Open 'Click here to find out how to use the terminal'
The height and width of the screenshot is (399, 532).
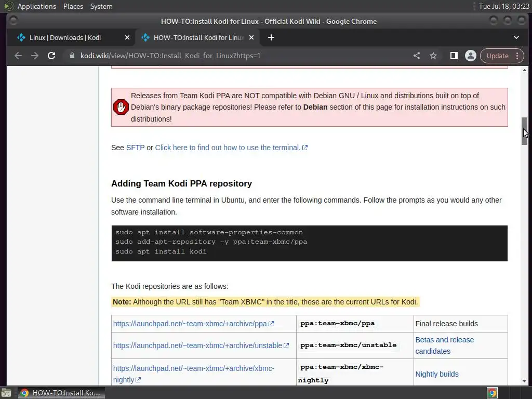(228, 148)
